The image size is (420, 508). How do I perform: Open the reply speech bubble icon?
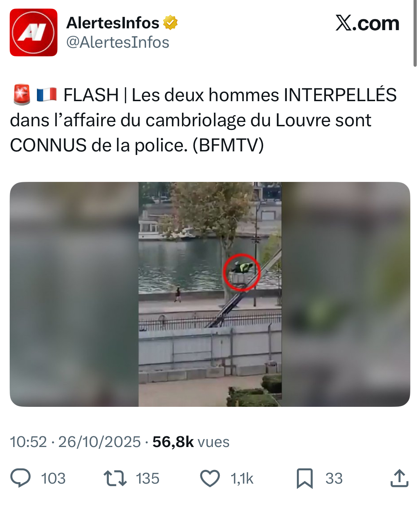click(x=20, y=478)
